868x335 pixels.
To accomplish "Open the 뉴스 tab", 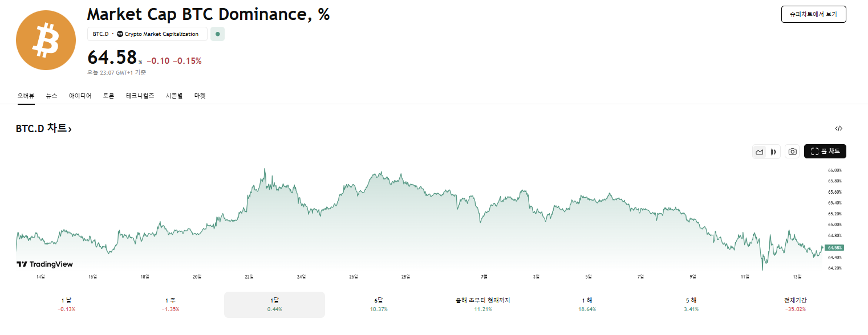I will (51, 96).
